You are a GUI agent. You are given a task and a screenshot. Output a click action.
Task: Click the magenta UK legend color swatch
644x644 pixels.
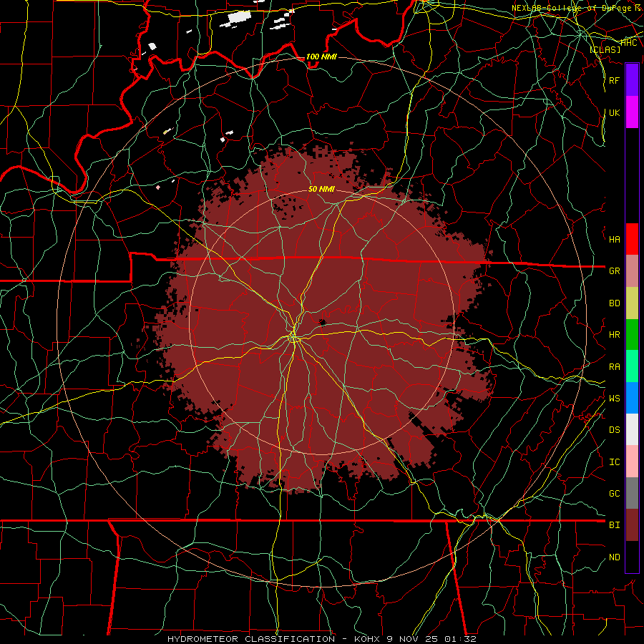pyautogui.click(x=632, y=112)
